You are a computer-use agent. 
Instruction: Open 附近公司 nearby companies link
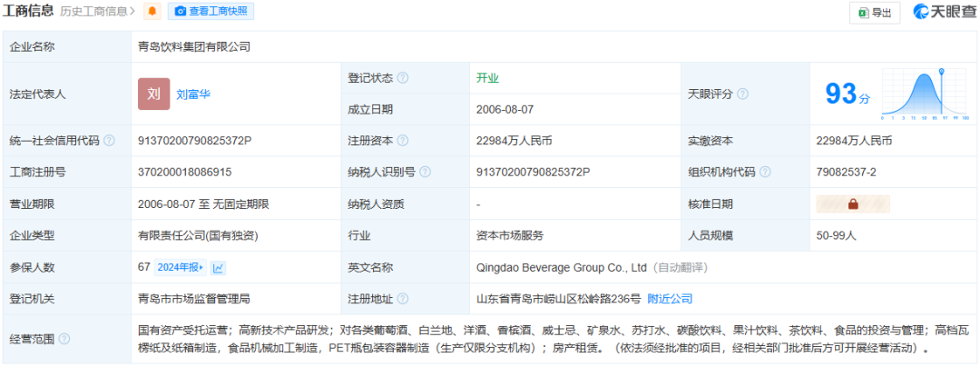point(670,299)
